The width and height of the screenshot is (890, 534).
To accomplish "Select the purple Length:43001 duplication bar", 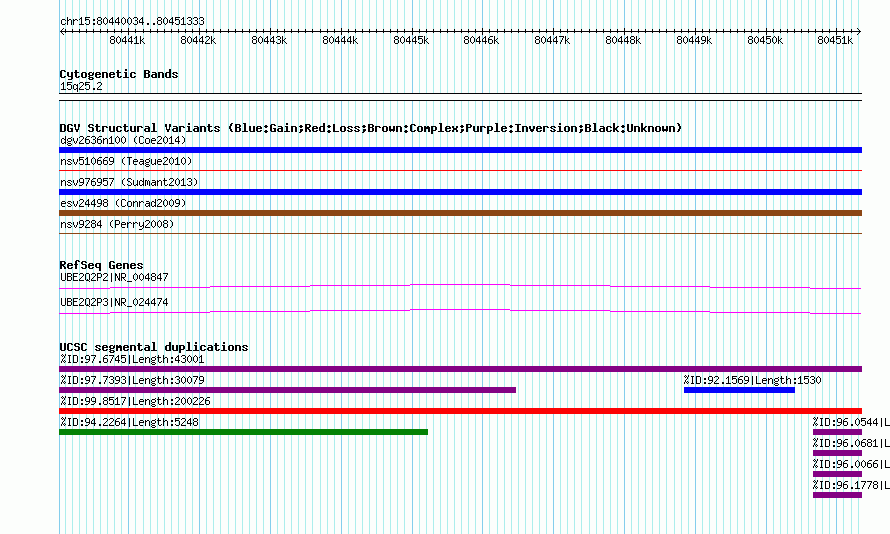I will [460, 369].
